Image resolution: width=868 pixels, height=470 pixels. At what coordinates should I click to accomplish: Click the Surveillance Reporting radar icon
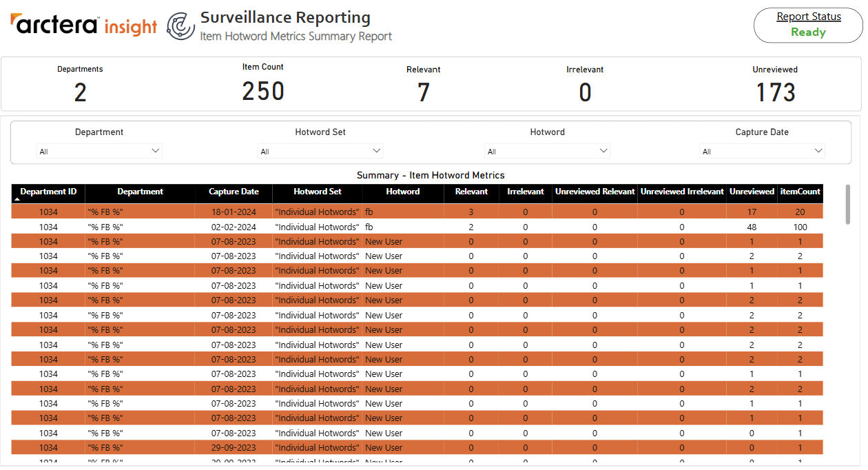(181, 26)
